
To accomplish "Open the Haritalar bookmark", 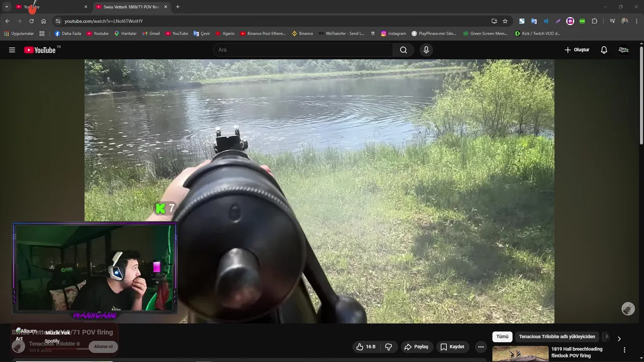I will (125, 34).
